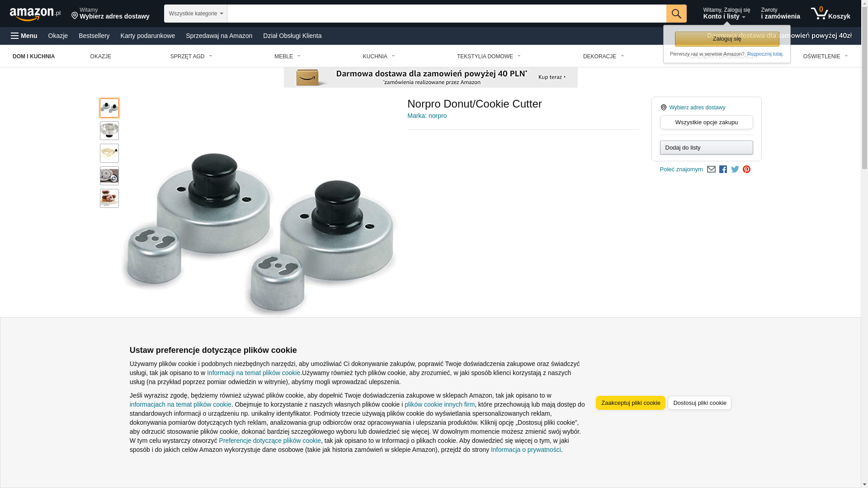Open the hamburger Menu

click(x=24, y=36)
